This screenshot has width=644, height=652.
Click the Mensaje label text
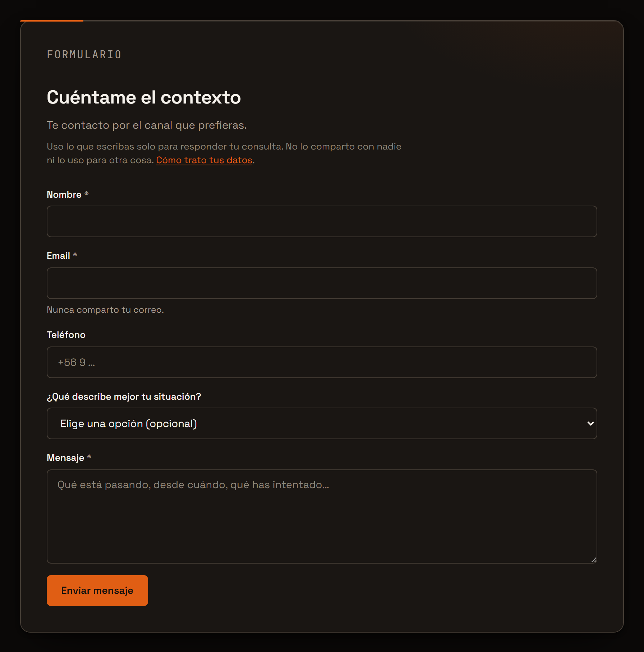point(65,458)
